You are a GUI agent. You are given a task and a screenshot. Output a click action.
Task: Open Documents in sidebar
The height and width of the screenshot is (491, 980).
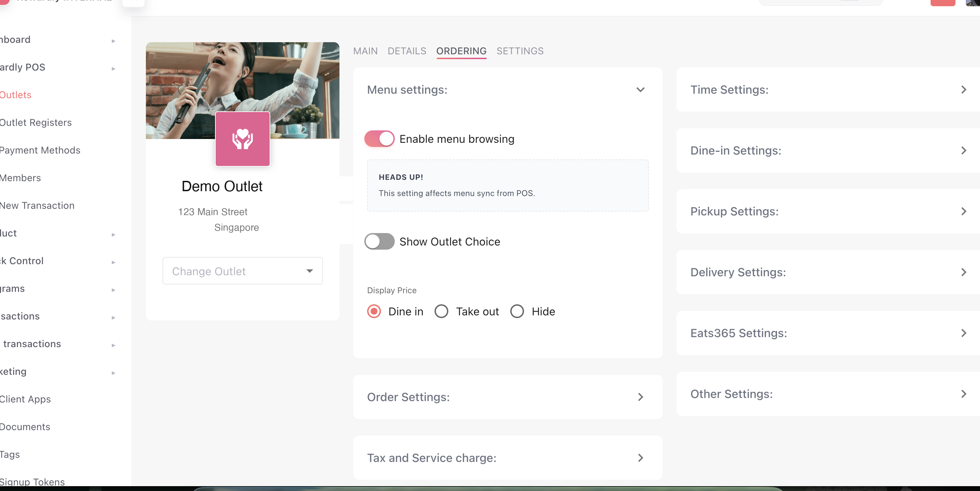pyautogui.click(x=25, y=427)
